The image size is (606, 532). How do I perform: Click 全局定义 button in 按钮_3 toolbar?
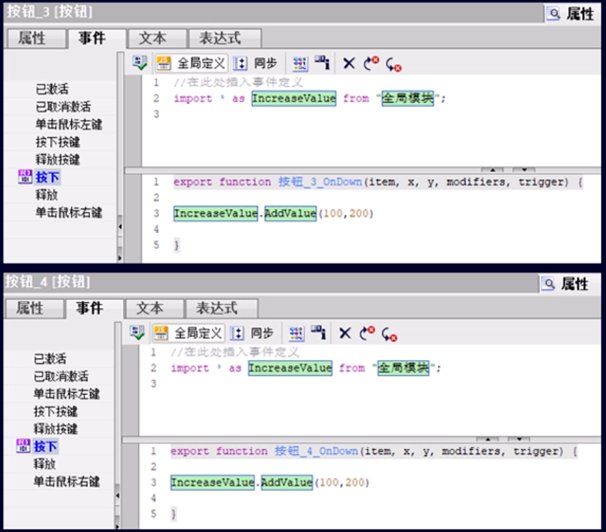(191, 63)
